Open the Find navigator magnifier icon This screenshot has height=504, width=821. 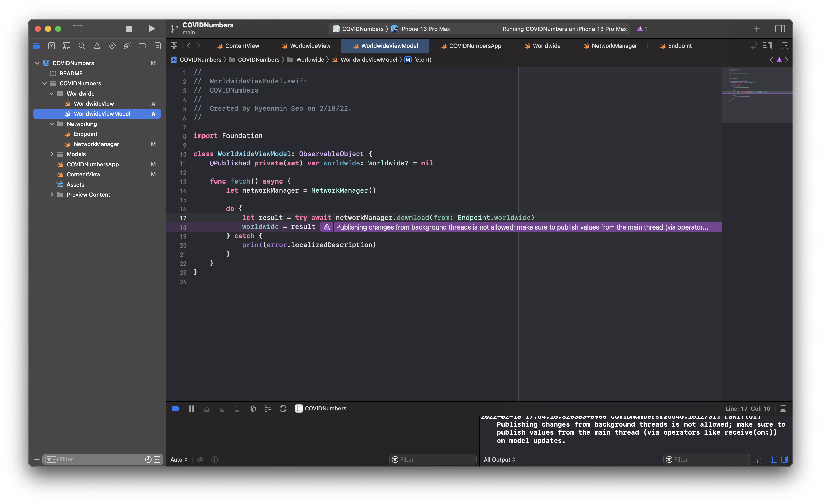point(82,46)
